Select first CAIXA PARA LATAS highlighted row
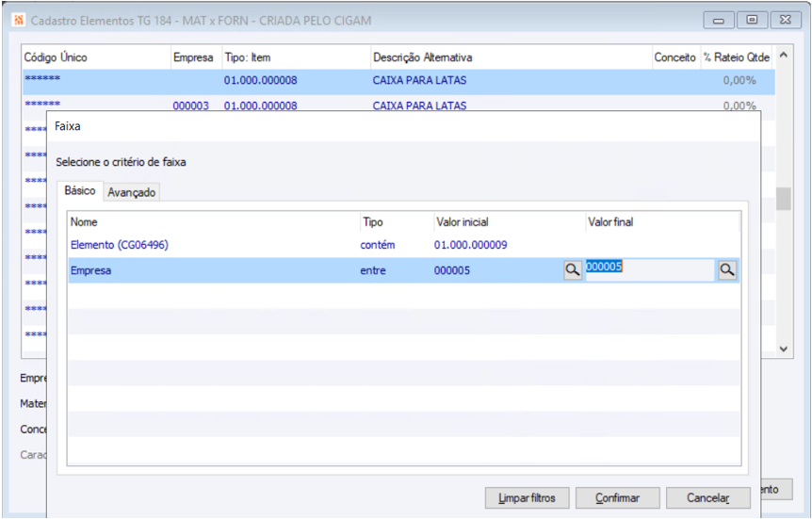 tap(398, 80)
